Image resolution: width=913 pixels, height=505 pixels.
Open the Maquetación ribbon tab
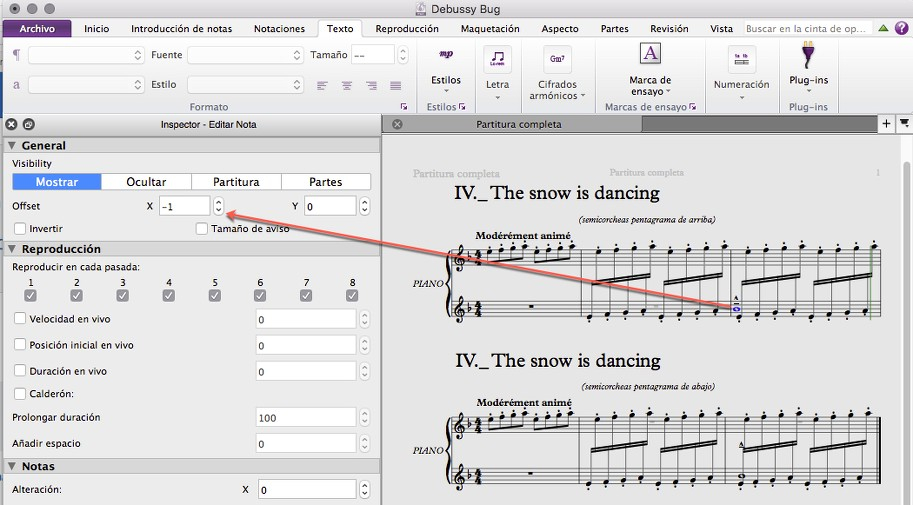point(490,29)
